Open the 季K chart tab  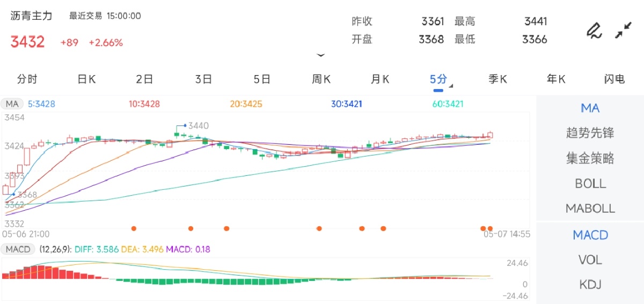tap(498, 79)
